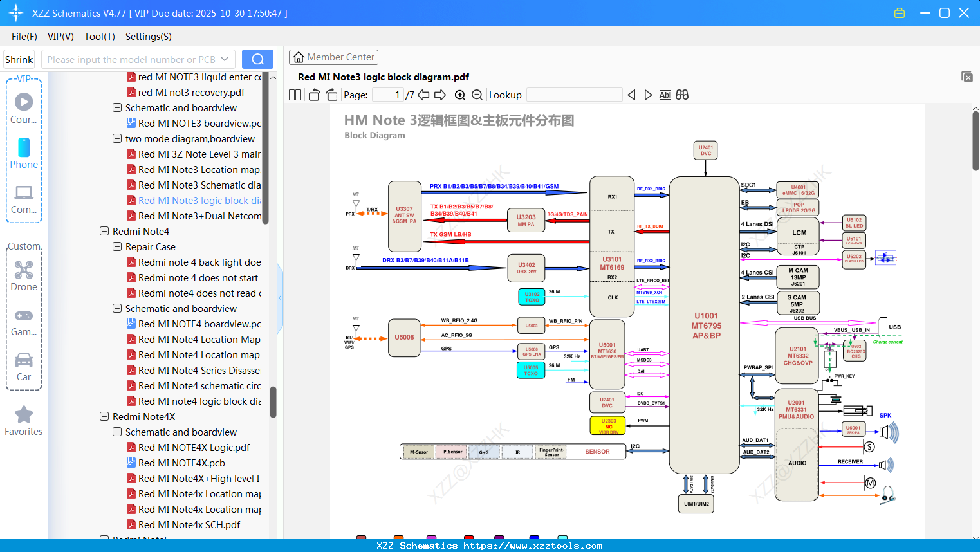Go to next page with right arrow

coord(440,95)
